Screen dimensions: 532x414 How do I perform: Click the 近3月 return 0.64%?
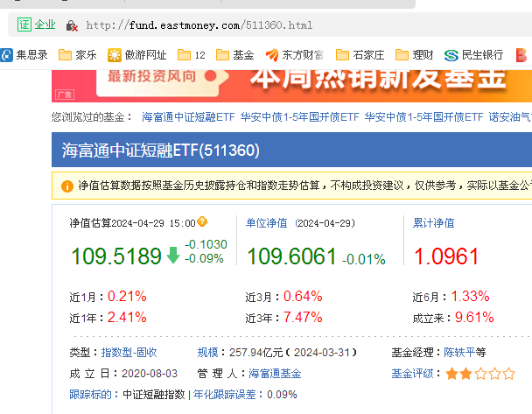pyautogui.click(x=303, y=296)
